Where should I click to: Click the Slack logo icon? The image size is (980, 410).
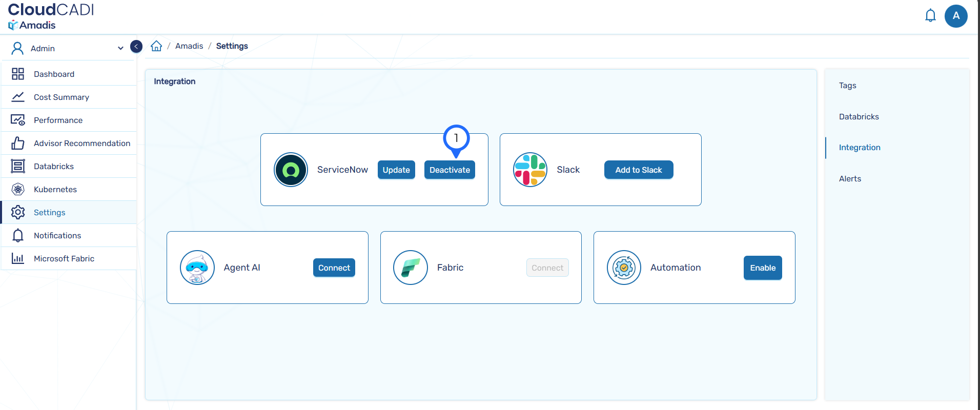(530, 170)
